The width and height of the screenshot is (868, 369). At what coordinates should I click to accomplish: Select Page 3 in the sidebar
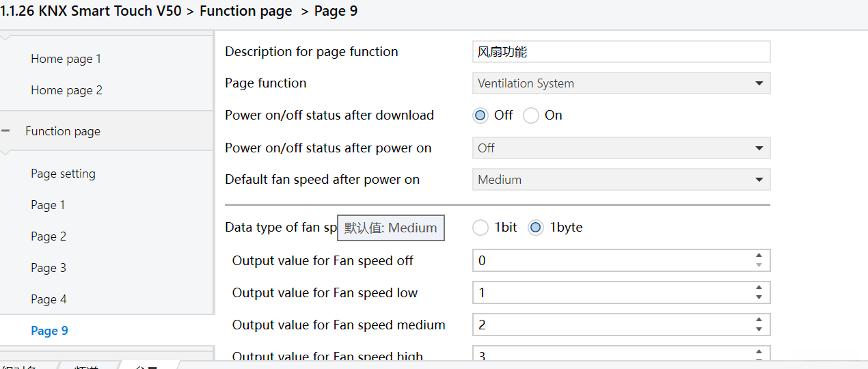[48, 268]
